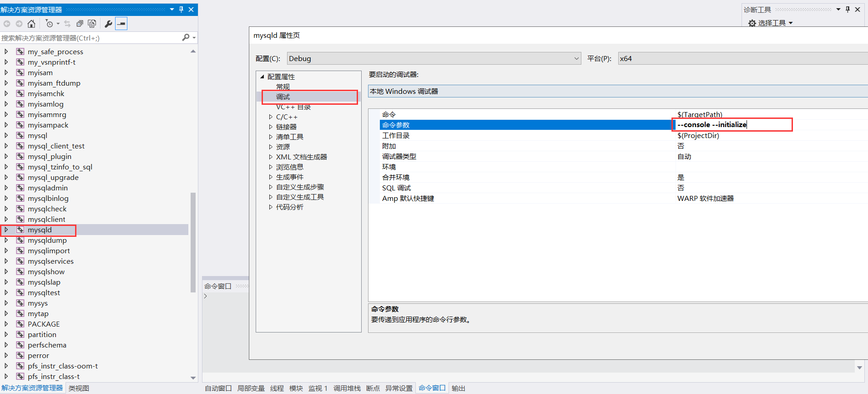
Task: Click the Solution Explorer search input field
Action: pos(90,38)
